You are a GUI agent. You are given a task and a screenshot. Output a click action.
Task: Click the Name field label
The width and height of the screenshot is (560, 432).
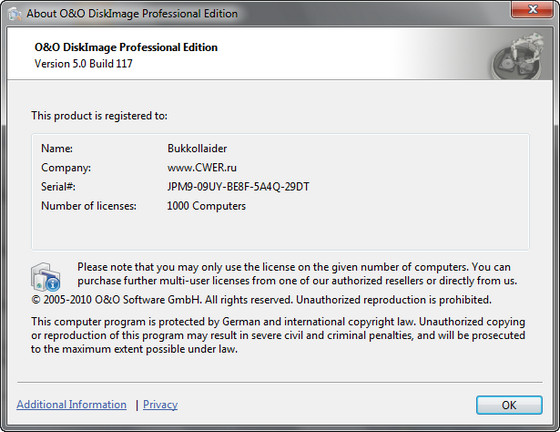click(x=57, y=148)
